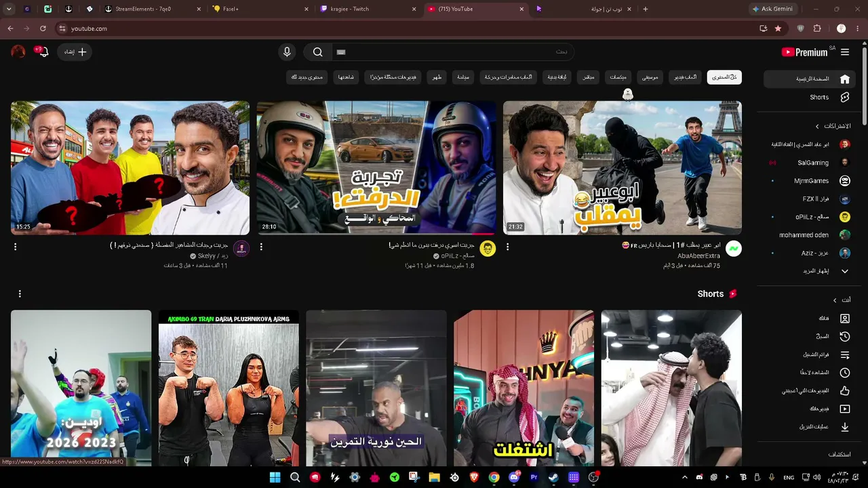868x488 pixels.
Task: Select the New to you chip (محتوى جديد لك)
Action: click(x=307, y=77)
